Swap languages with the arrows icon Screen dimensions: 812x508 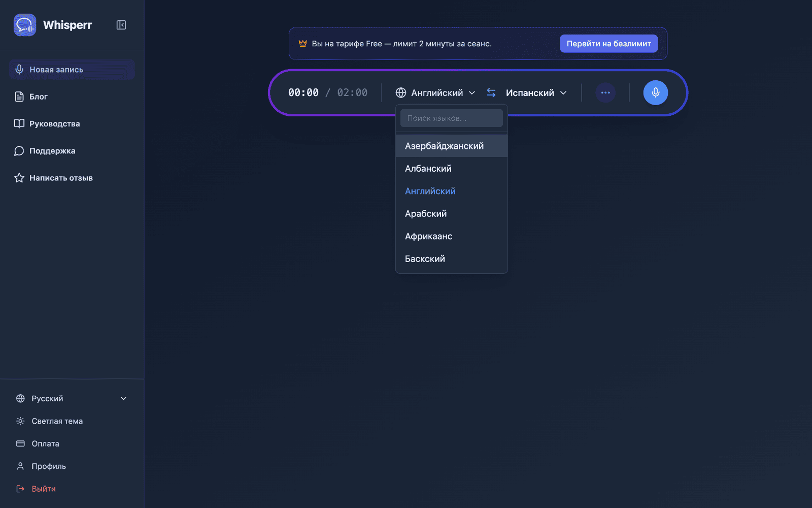491,92
